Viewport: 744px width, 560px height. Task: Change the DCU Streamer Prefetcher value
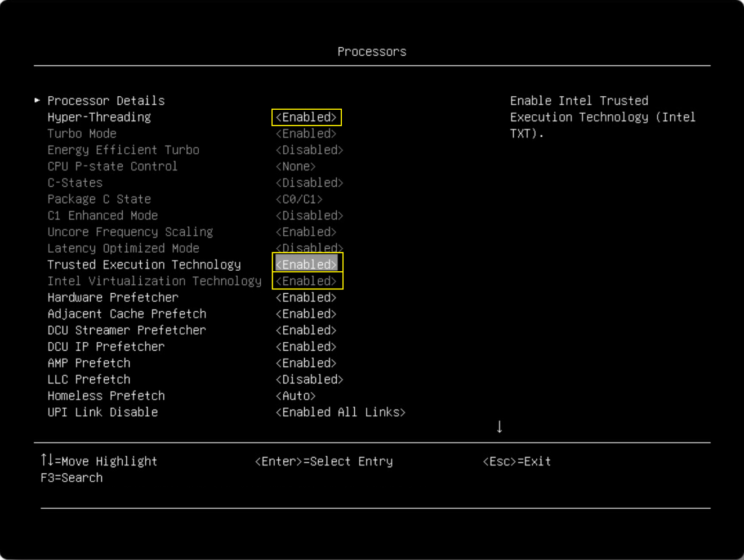306,330
